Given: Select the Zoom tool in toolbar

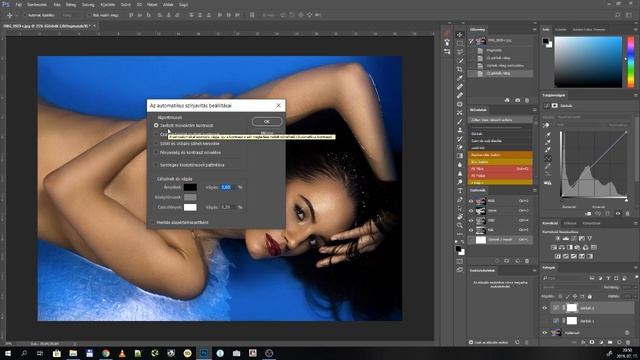Looking at the screenshot, I should 460,225.
